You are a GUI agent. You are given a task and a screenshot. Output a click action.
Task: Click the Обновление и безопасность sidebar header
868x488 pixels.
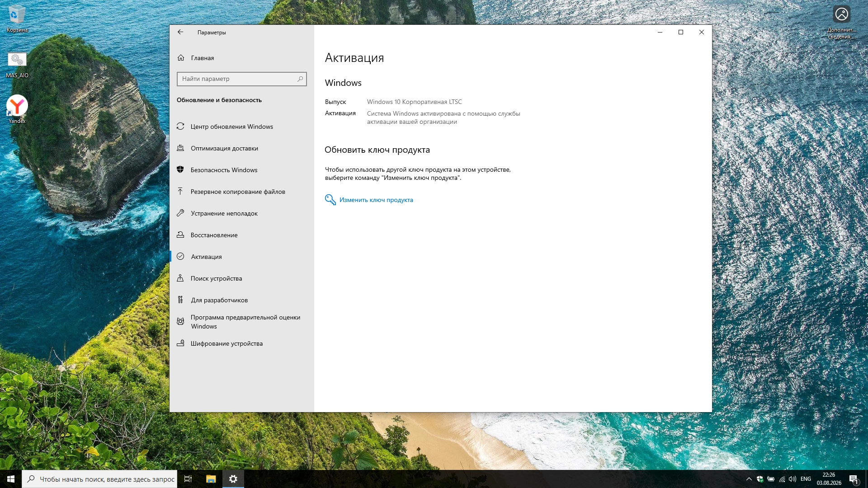219,100
